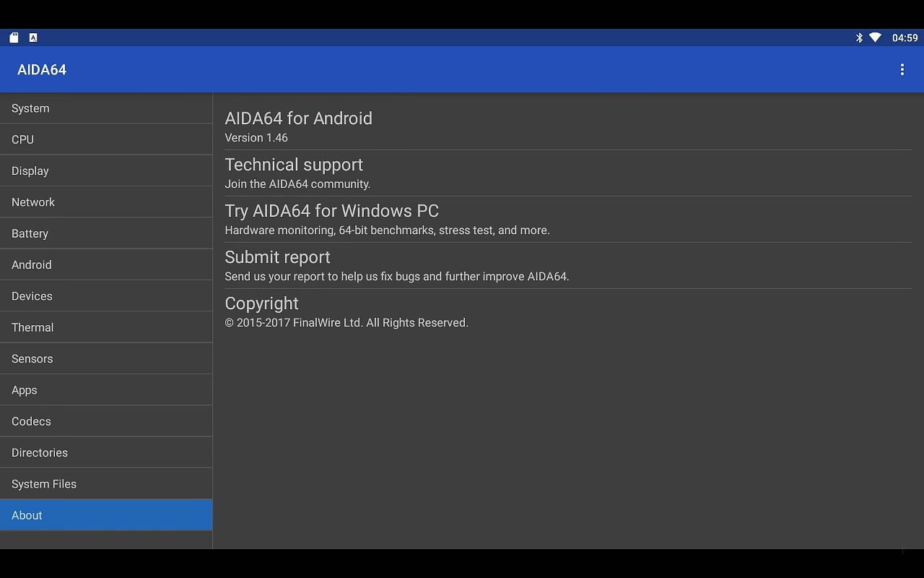This screenshot has height=578, width=924.
Task: Click 'Hardware monitoring, 64-bit benchmarks' description
Action: [x=387, y=230]
